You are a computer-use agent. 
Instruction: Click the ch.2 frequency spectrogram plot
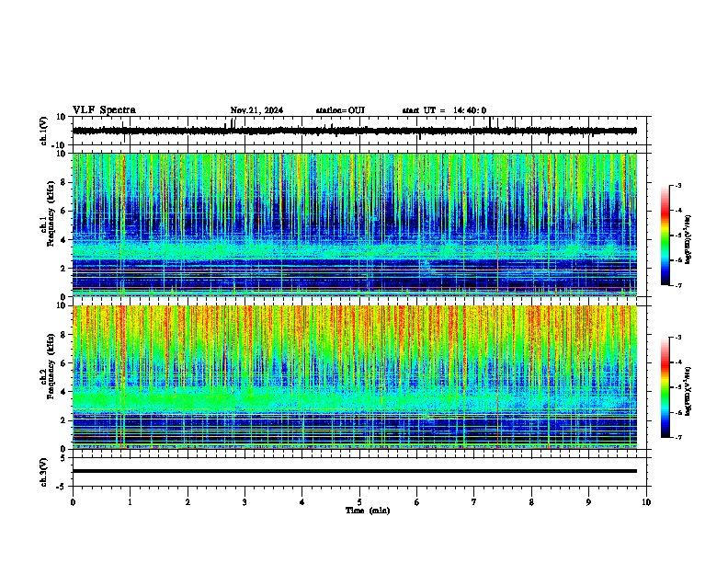coord(355,377)
